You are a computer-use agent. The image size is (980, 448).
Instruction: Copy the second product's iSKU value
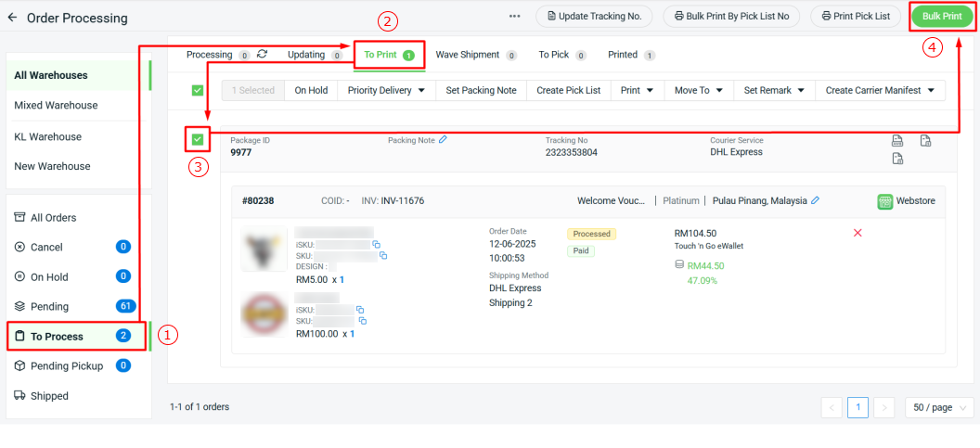360,309
